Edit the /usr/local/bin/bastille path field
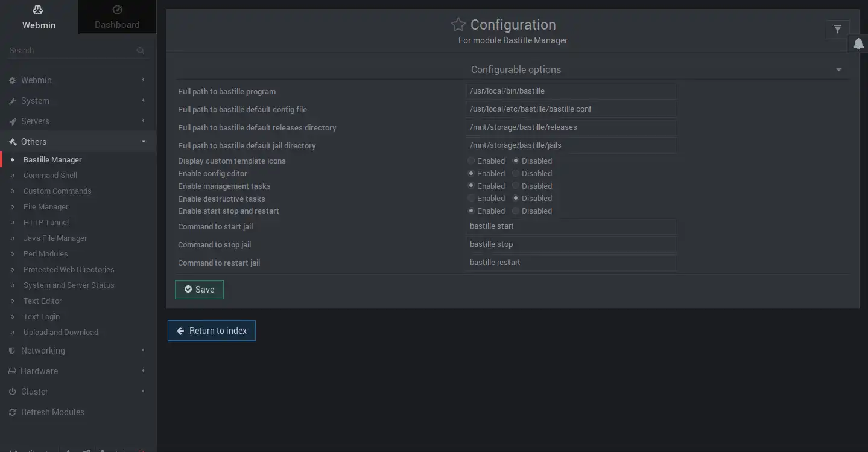This screenshot has height=452, width=868. click(571, 91)
